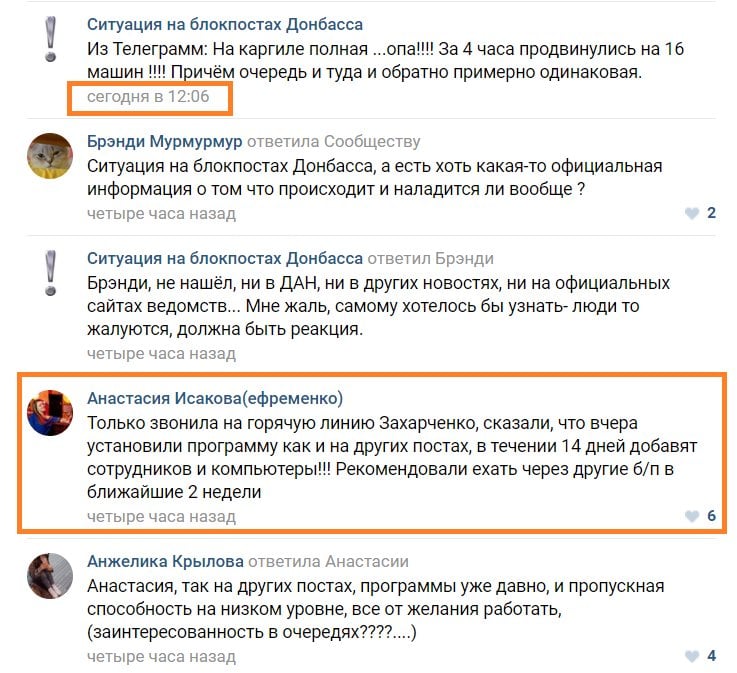Open Анастасия Исакова(ефременко) name link

[215, 398]
